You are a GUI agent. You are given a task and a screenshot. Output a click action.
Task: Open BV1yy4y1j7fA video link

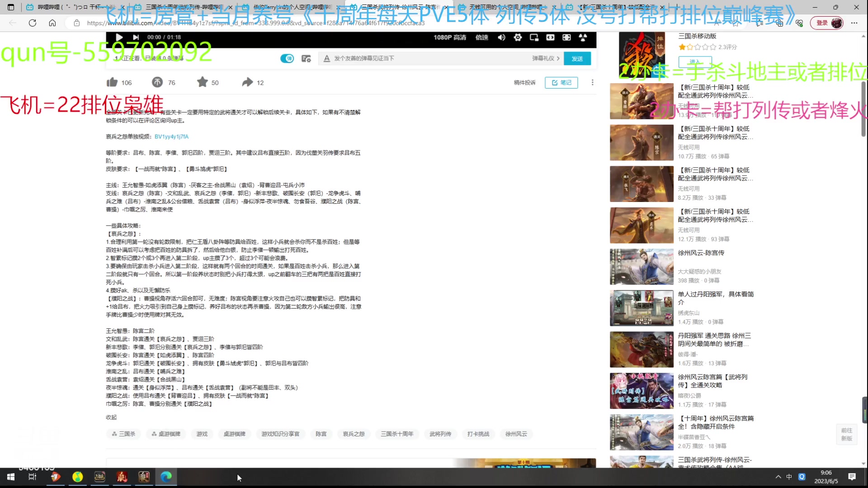point(171,136)
